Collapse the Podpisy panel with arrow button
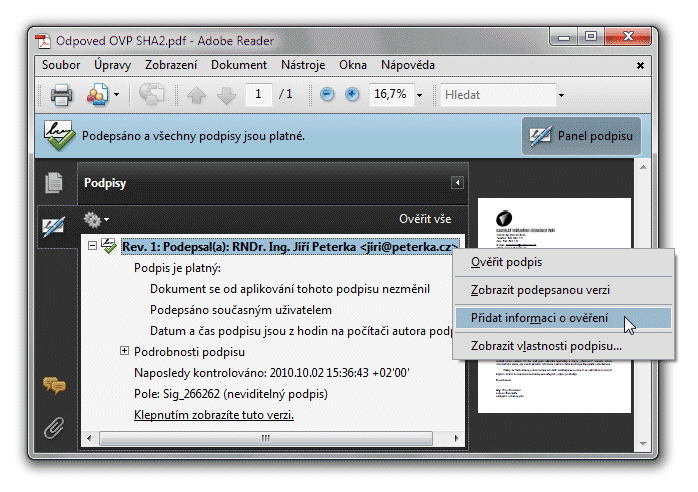 457,183
